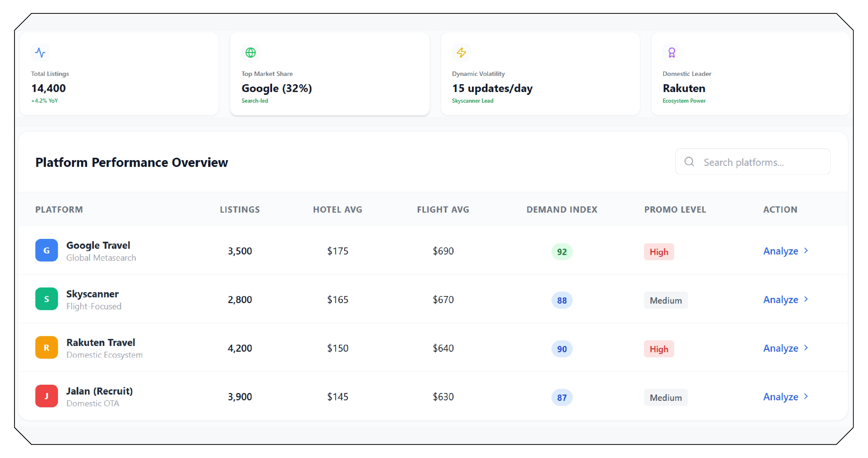Screen dimensions: 868x458
Task: Click the $670 flight average value
Action: [x=443, y=300]
